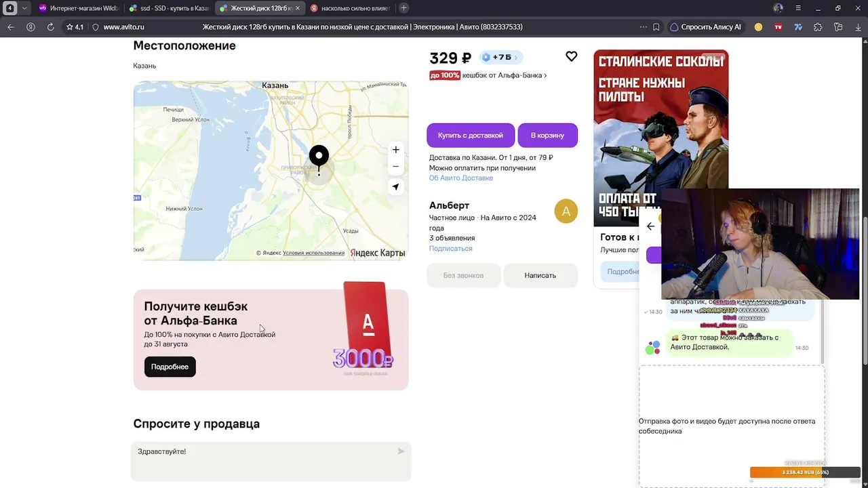Open the yellow coin extension icon
Image resolution: width=868 pixels, height=488 pixels.
point(758,27)
